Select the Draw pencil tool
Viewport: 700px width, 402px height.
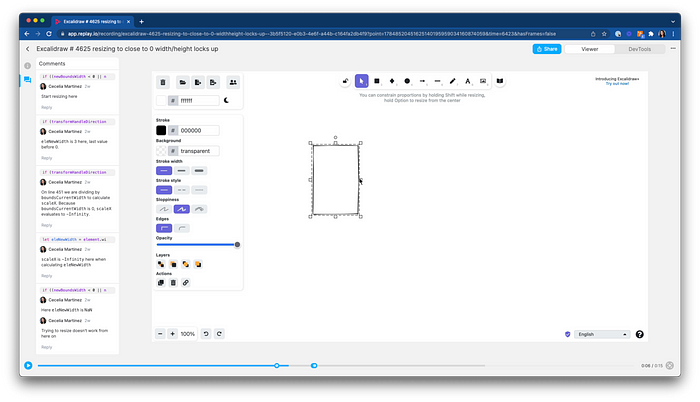453,81
